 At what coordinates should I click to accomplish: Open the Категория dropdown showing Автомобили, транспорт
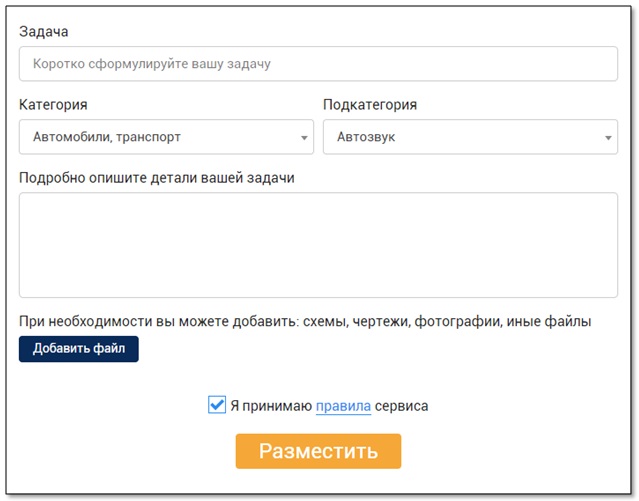pos(165,137)
